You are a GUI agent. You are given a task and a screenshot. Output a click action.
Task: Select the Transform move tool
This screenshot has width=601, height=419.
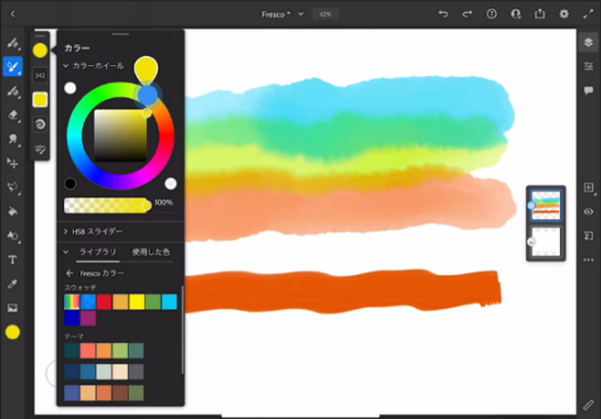(x=13, y=163)
